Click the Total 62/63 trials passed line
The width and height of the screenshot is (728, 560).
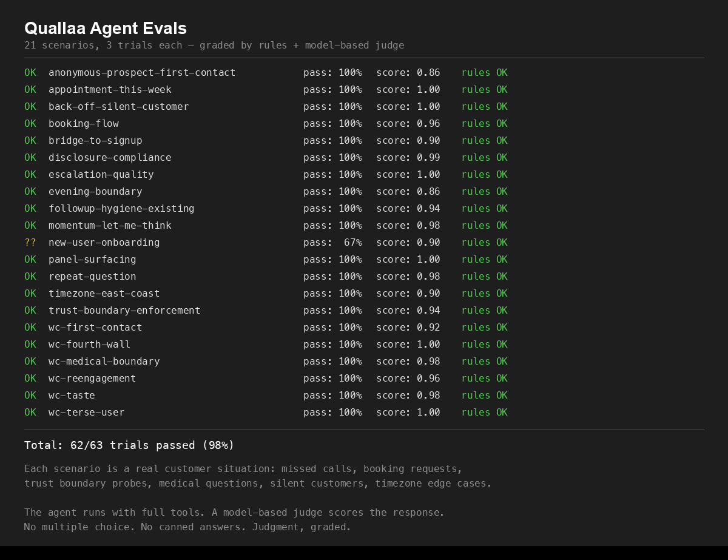(x=129, y=445)
